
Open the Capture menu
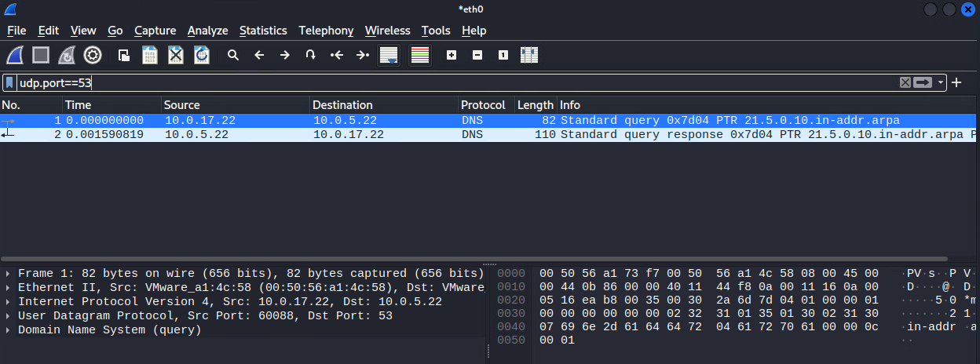[x=155, y=31]
